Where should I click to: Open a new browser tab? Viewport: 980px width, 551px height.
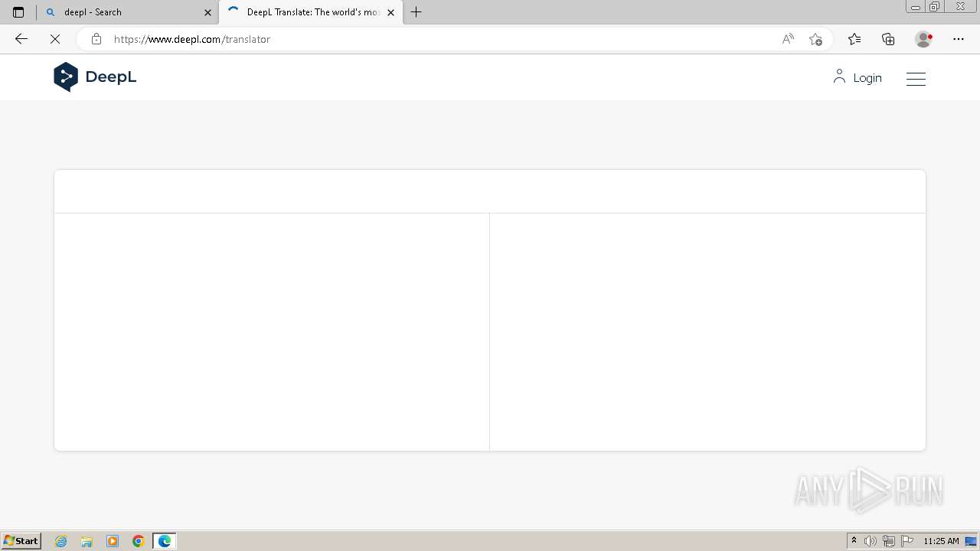click(x=416, y=12)
